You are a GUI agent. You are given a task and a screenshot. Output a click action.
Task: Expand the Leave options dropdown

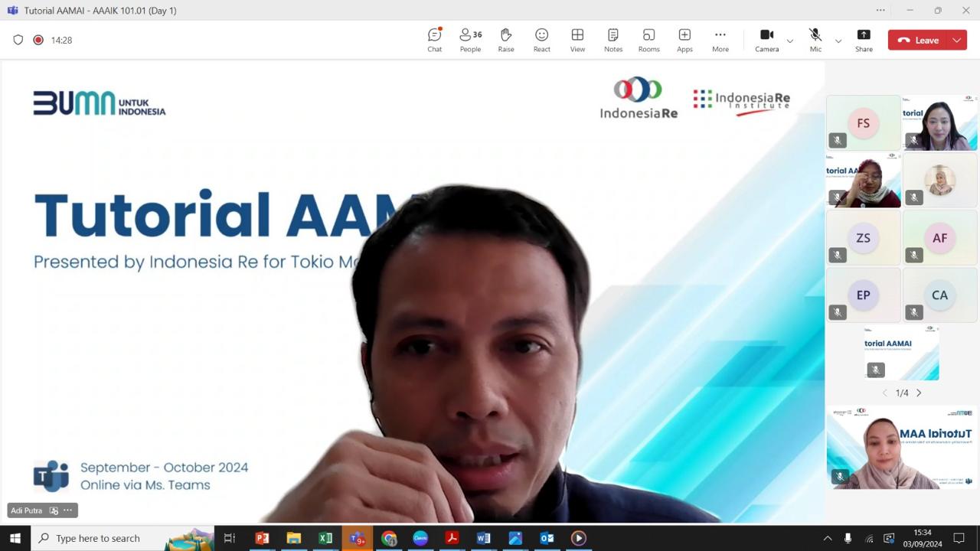coord(957,40)
